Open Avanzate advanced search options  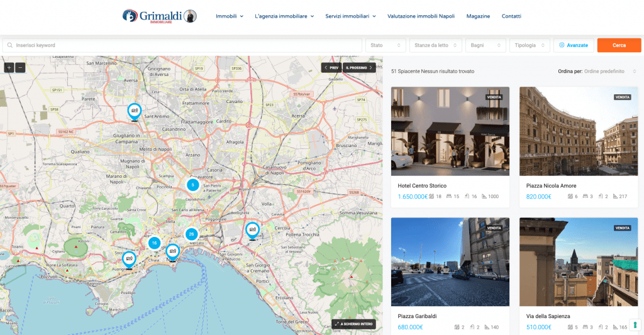click(x=574, y=45)
